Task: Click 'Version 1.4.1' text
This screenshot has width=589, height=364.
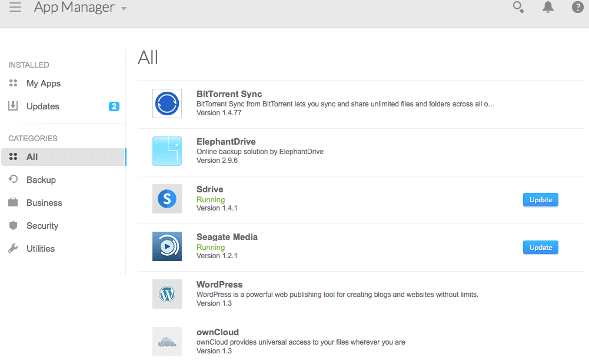Action: click(217, 208)
